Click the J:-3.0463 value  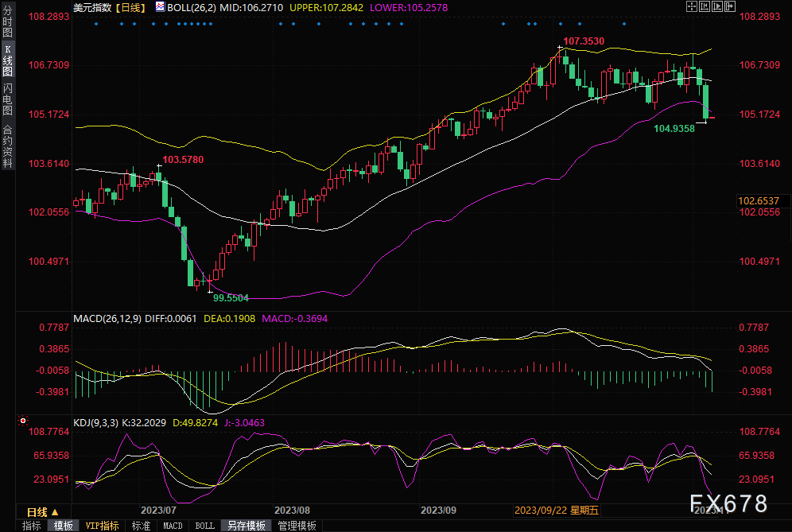244,423
